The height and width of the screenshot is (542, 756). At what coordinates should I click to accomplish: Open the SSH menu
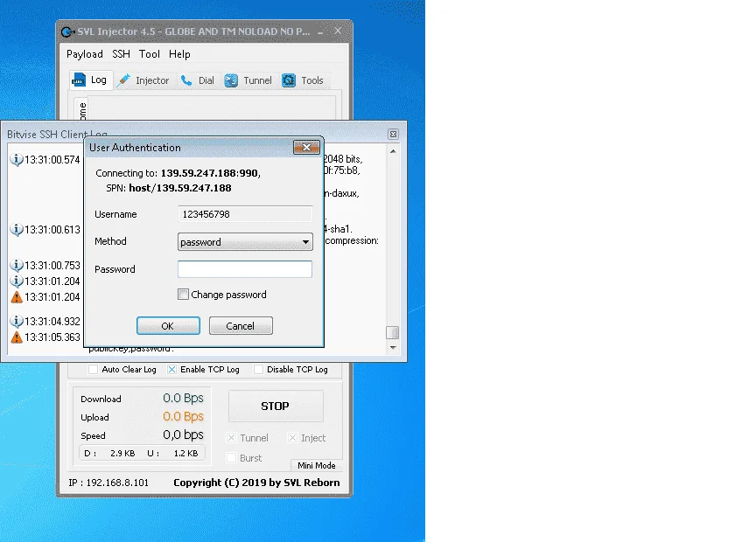(x=121, y=54)
